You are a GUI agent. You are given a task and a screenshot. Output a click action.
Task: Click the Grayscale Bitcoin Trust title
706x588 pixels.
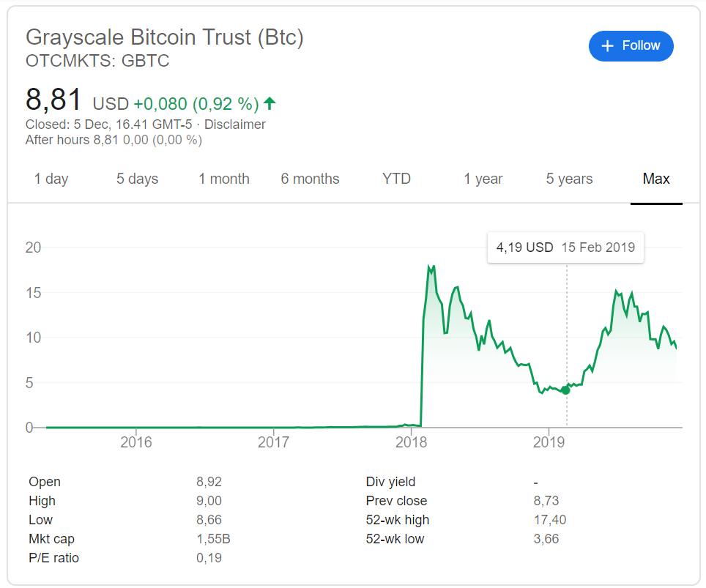pos(164,37)
